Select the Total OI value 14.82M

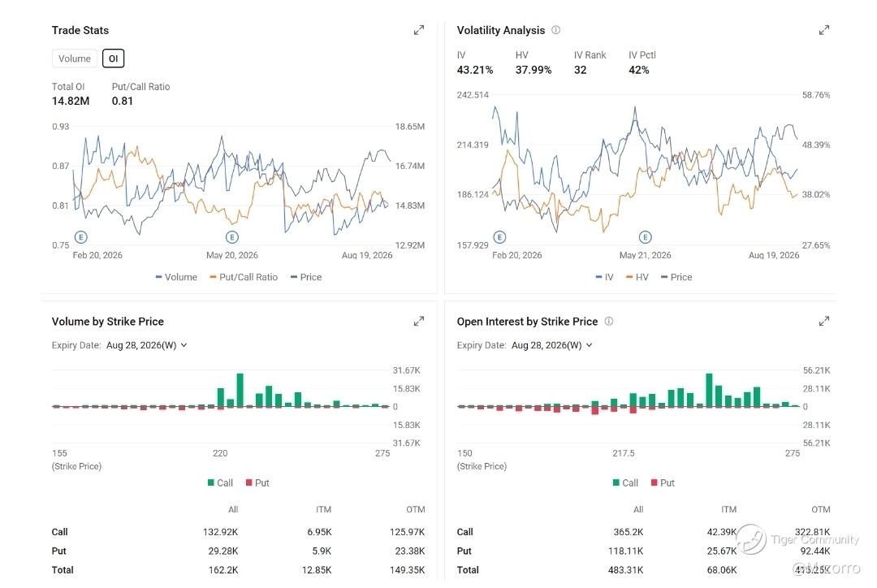[71, 102]
